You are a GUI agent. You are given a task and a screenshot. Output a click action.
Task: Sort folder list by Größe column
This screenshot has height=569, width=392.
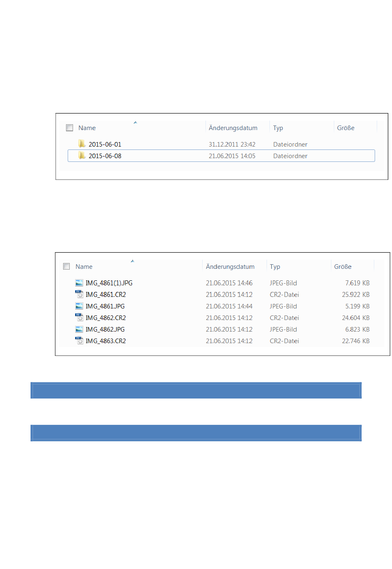[346, 128]
